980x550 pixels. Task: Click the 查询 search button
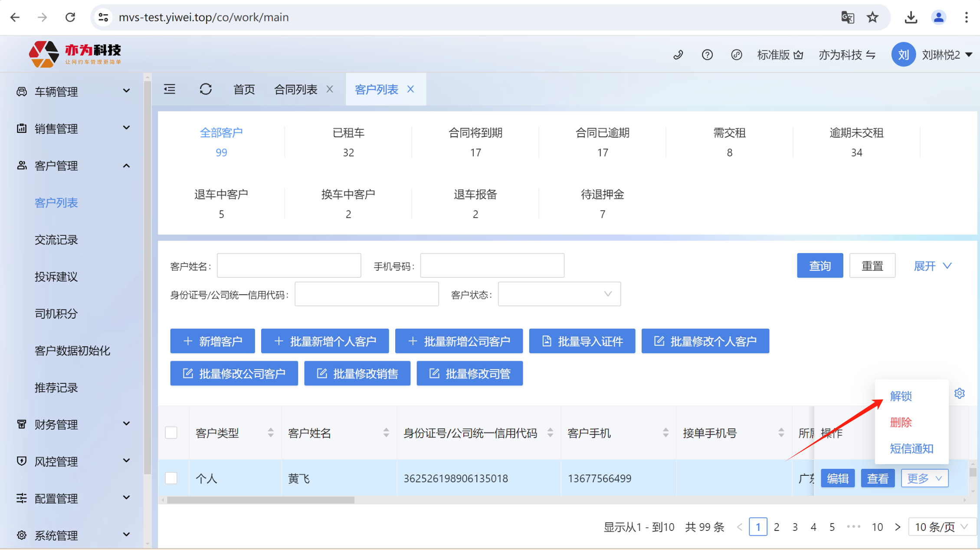click(x=819, y=266)
